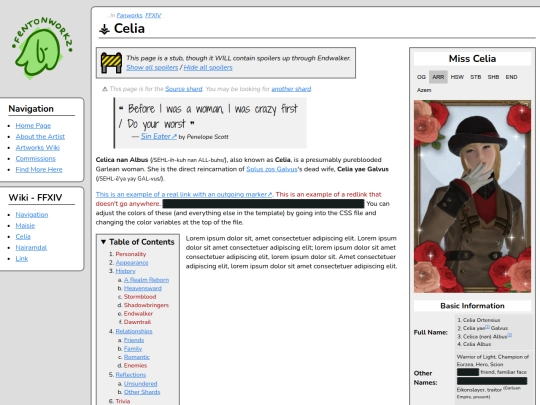
Task: Open the Solus zos Galvus link
Action: coord(271,169)
